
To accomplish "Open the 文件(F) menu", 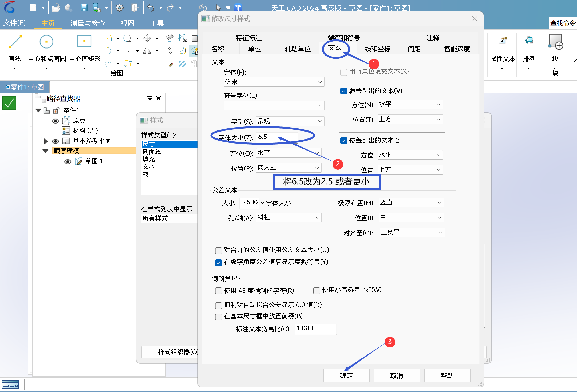I will pos(14,23).
